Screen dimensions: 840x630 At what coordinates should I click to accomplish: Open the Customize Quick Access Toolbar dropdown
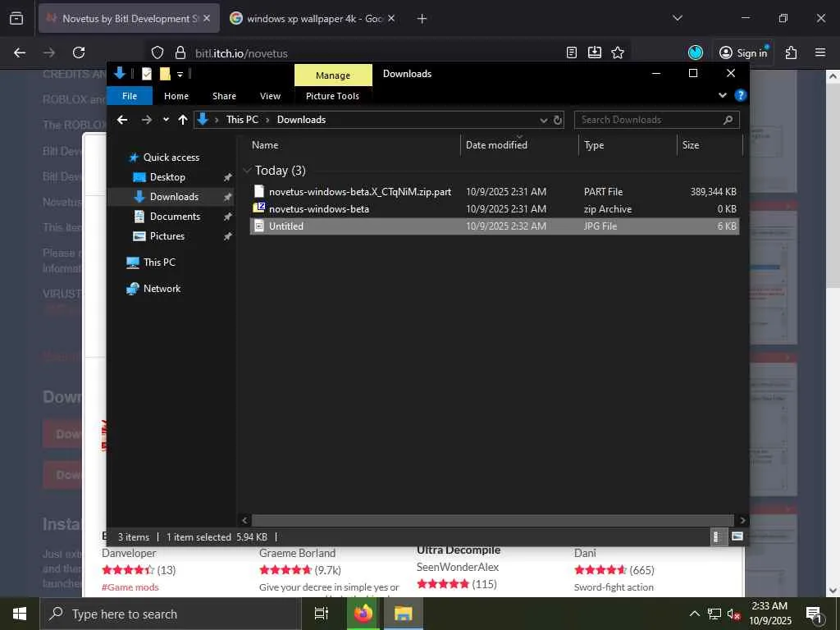pyautogui.click(x=180, y=74)
